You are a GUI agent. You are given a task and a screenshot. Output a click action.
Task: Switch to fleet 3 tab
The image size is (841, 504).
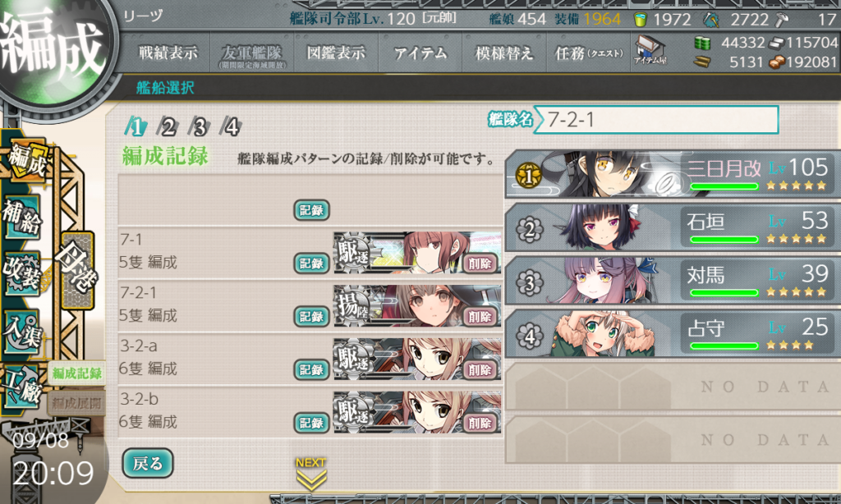tap(200, 127)
